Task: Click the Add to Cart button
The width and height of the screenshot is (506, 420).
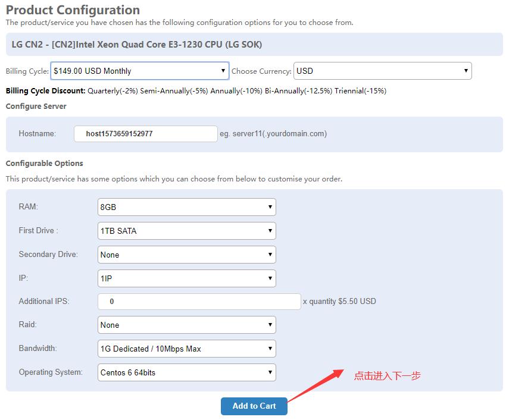Action: coord(254,406)
